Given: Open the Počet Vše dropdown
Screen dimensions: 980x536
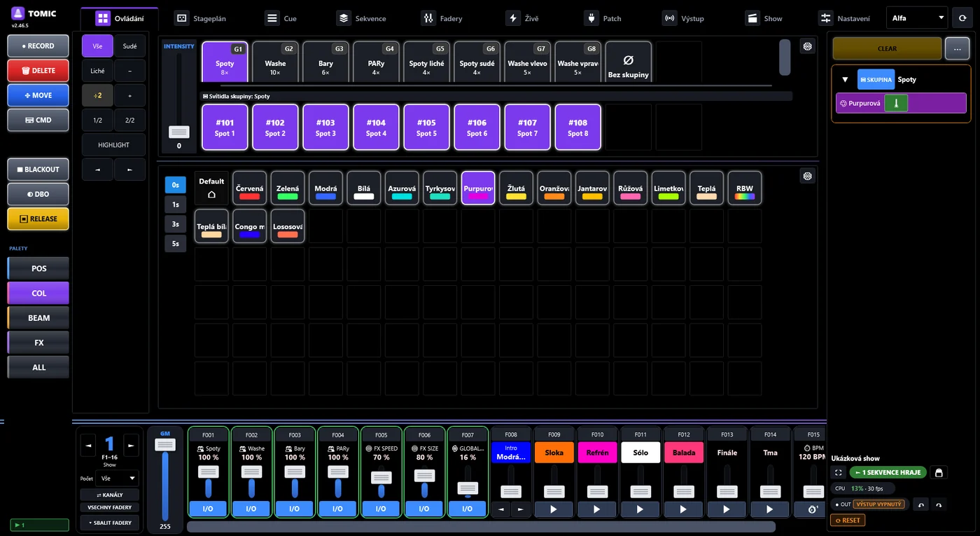Looking at the screenshot, I should point(118,479).
